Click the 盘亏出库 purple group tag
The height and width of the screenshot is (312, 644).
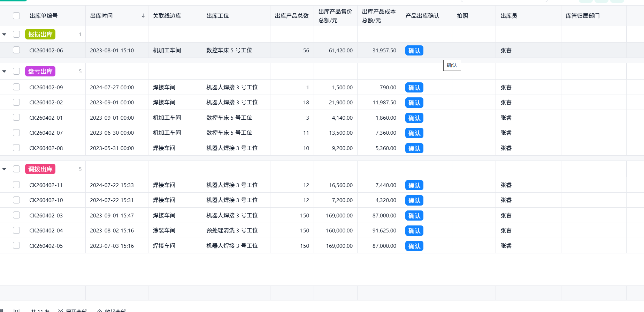click(40, 71)
